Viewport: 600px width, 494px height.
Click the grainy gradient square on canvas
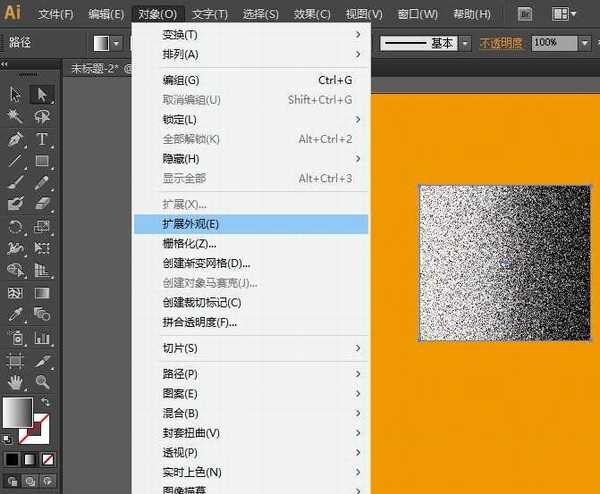504,263
